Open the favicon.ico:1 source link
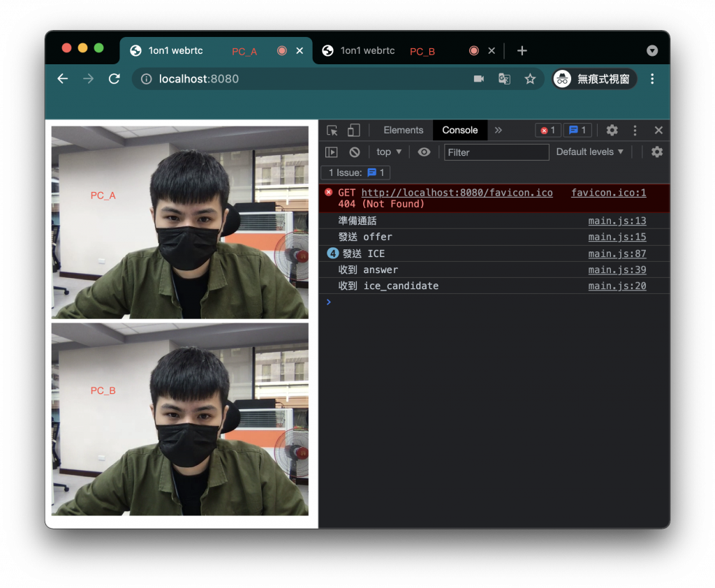Viewport: 715px width, 588px height. point(608,193)
